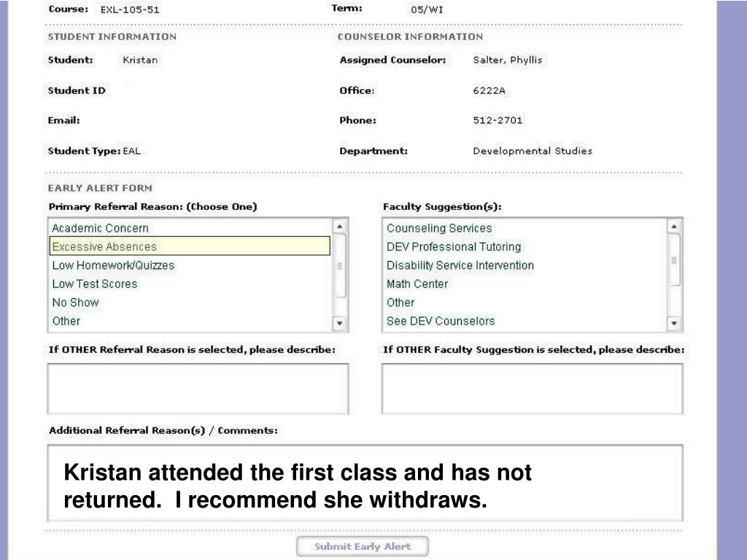Viewport: 747px width, 560px height.
Task: Click the referral reason list scrollbar thumb
Action: click(x=339, y=265)
